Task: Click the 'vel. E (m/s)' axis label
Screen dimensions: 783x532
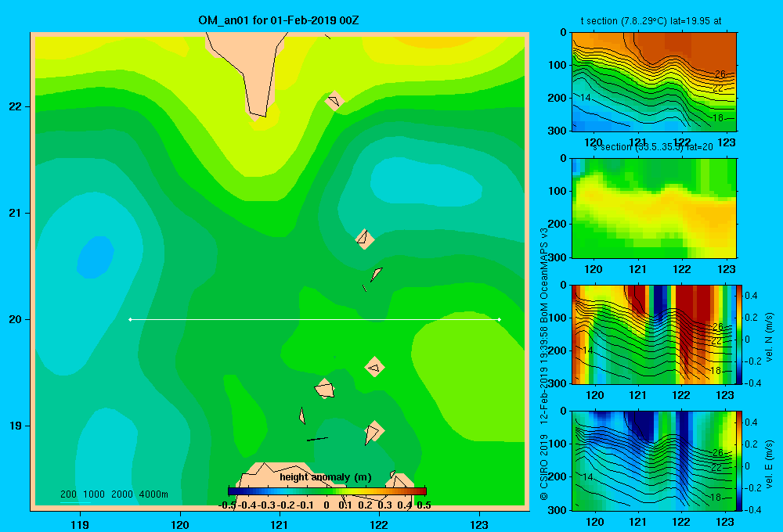Action: coord(769,463)
